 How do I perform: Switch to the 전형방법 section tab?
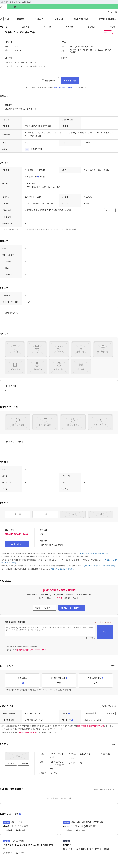(x=91, y=27)
